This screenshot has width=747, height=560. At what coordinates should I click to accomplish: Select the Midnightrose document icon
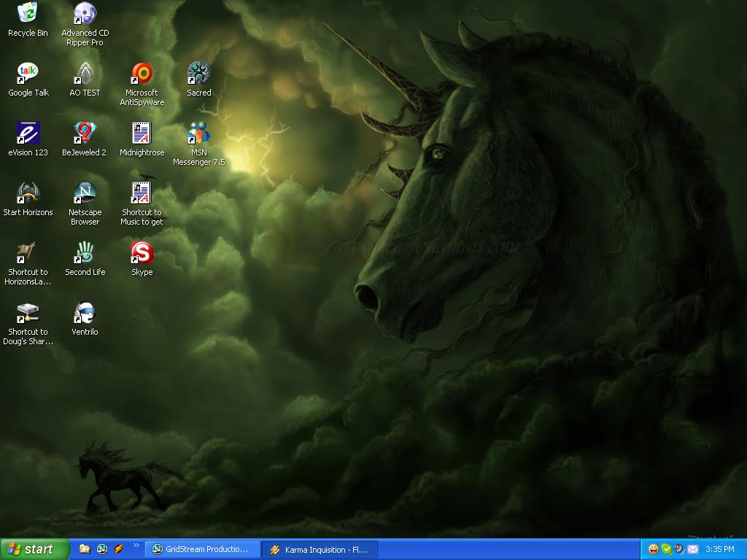point(142,133)
